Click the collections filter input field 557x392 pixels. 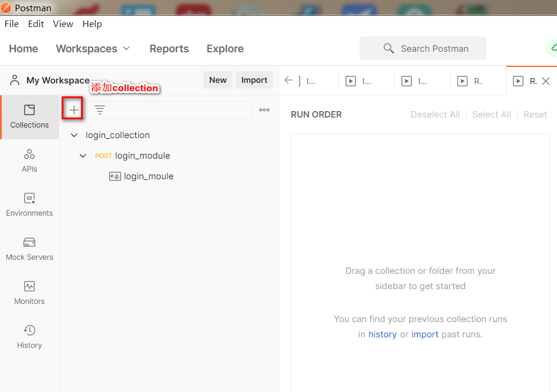point(169,110)
